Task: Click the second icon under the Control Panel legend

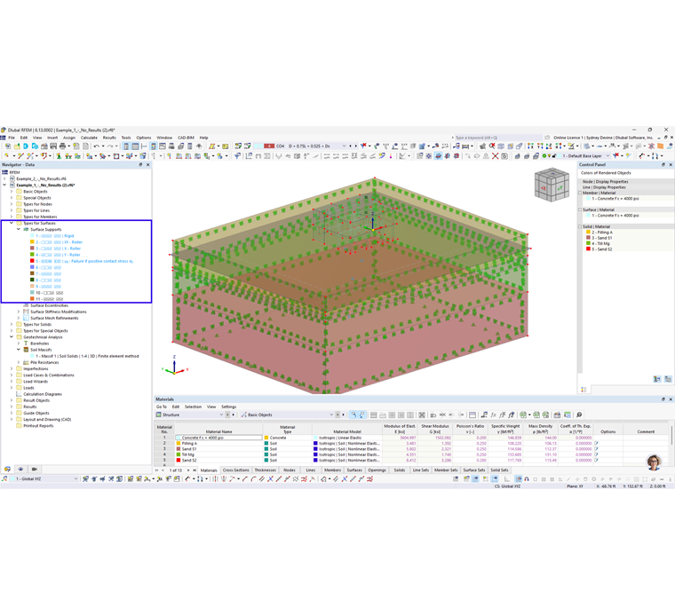Action: [668, 379]
